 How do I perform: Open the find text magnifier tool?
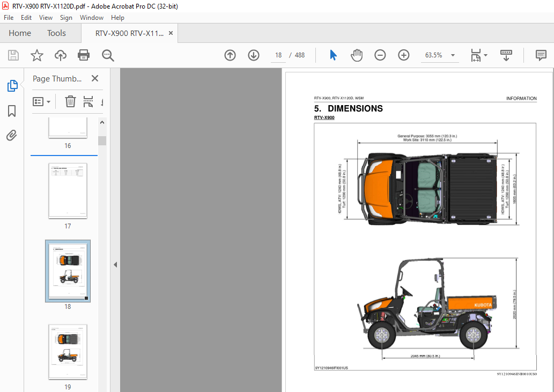point(108,55)
